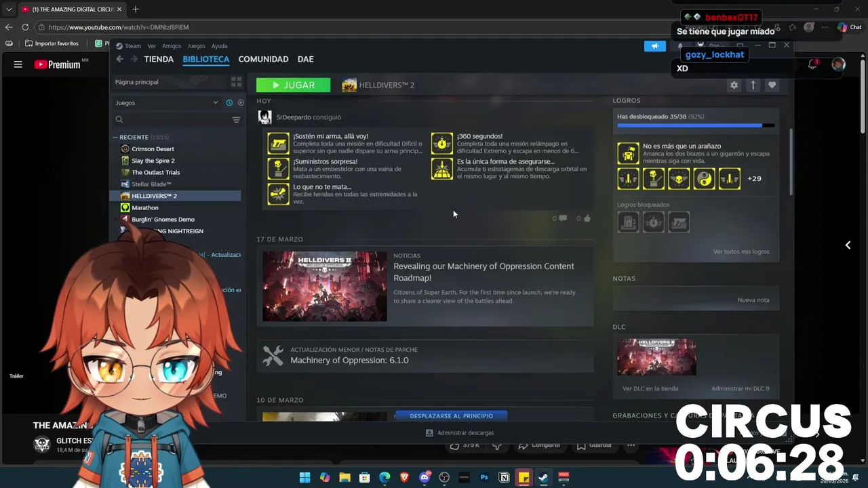Click the wrench patch notes icon
This screenshot has width=868, height=488.
click(273, 355)
